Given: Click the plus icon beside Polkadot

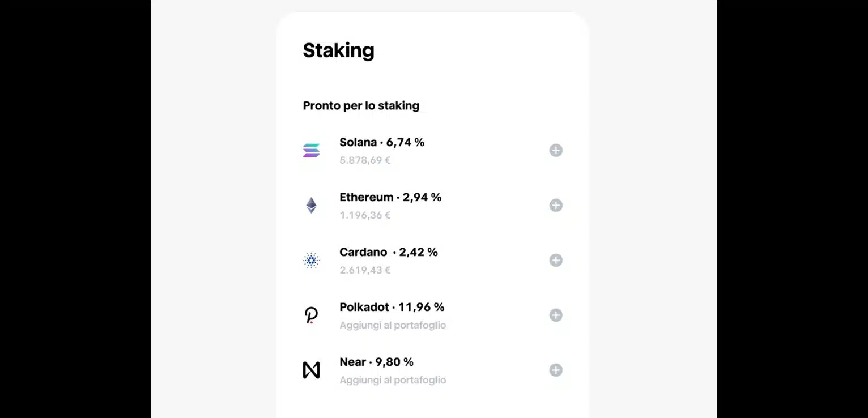Looking at the screenshot, I should pyautogui.click(x=556, y=315).
